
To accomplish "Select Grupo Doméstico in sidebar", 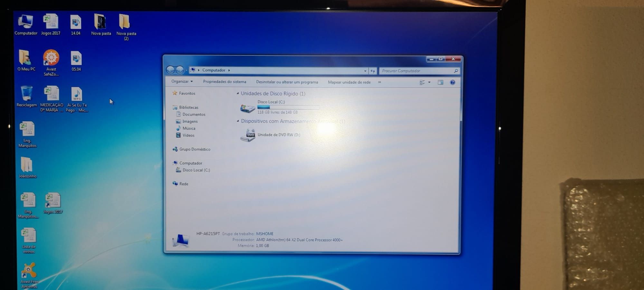I will (x=194, y=149).
